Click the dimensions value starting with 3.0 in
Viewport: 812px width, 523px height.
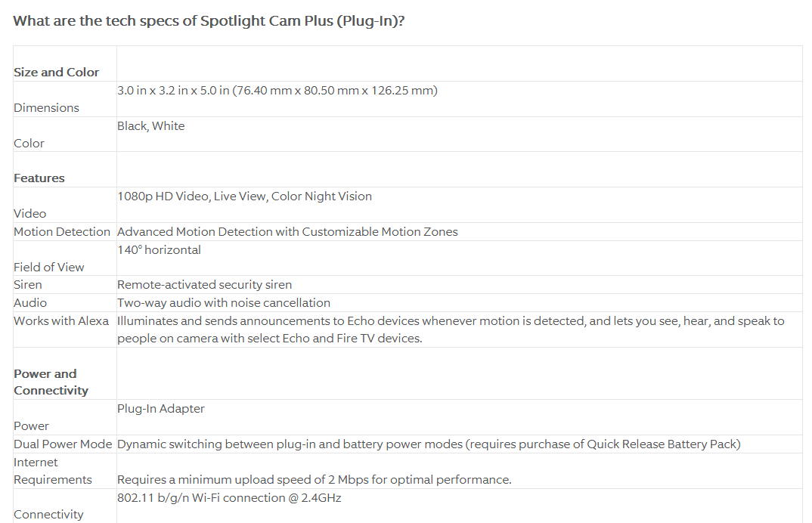click(x=277, y=91)
